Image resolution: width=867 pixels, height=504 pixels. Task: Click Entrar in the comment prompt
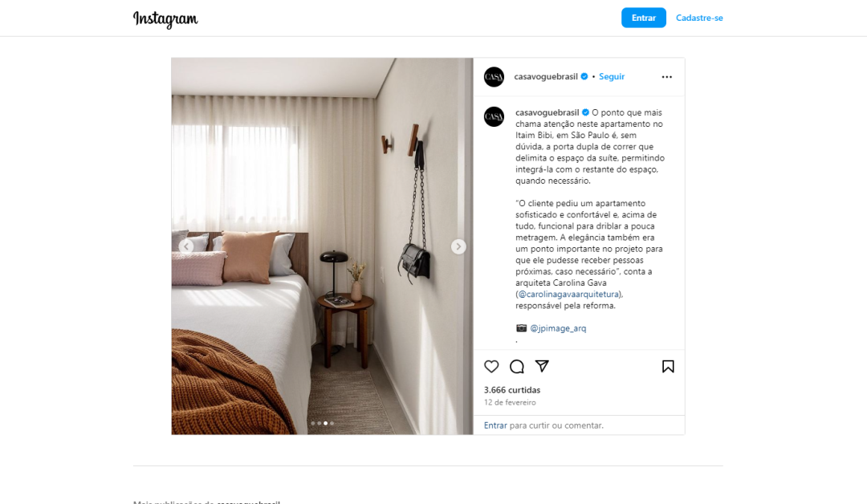[495, 425]
